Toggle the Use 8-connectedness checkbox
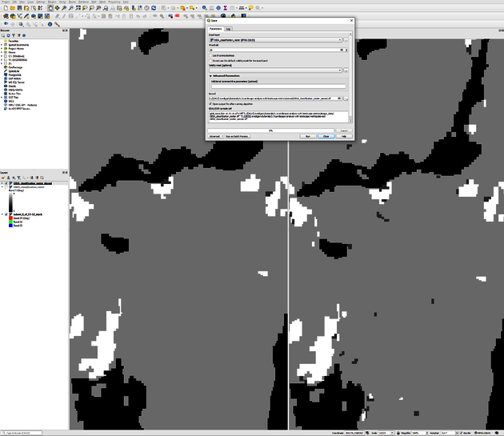 pos(210,56)
